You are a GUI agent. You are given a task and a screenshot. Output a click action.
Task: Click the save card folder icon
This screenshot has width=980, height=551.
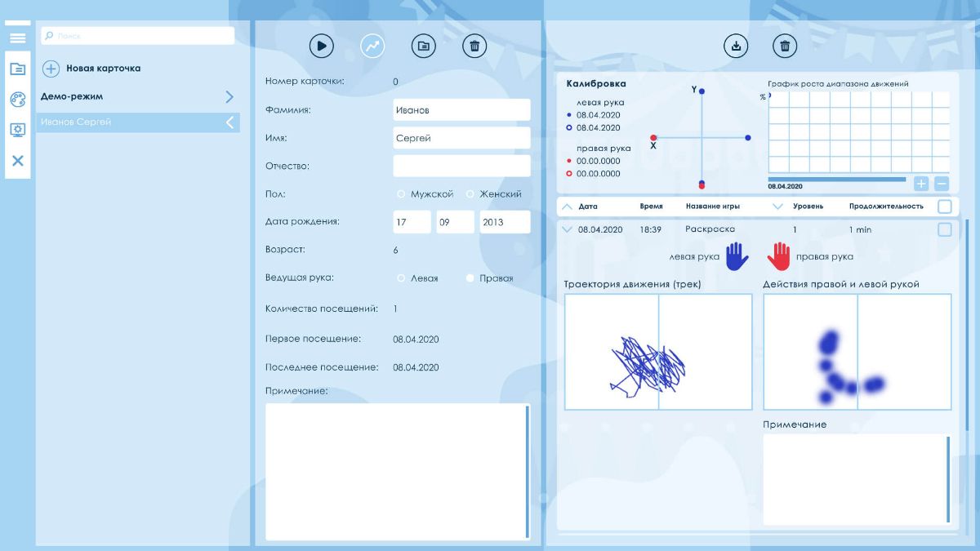coord(423,47)
